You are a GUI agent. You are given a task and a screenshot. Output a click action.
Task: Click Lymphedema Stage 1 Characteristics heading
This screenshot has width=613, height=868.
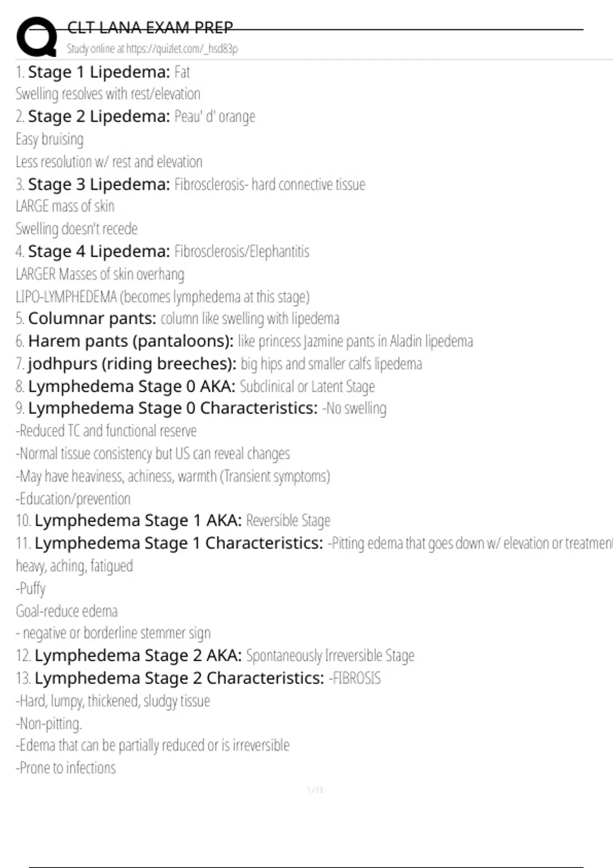tap(179, 543)
